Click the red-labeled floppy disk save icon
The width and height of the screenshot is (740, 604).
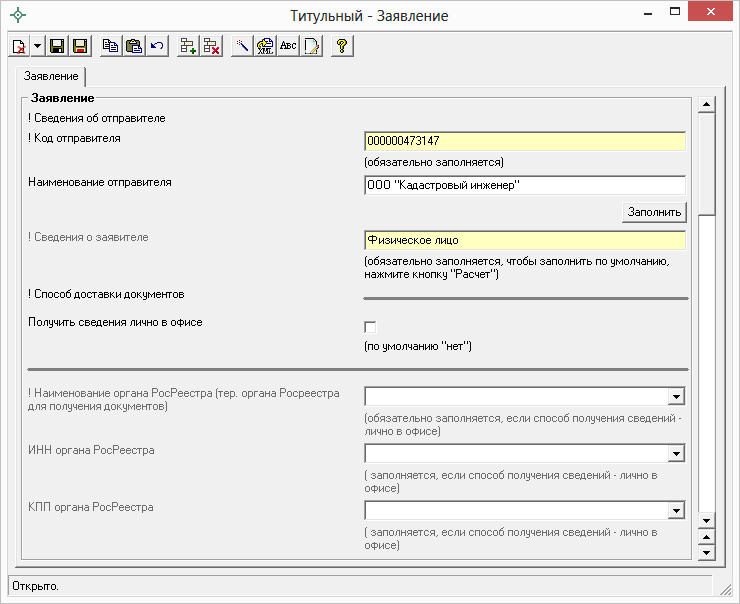point(80,46)
